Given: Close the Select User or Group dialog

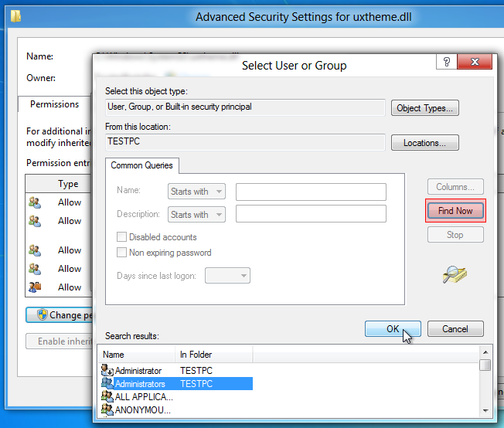Looking at the screenshot, I should [x=475, y=61].
